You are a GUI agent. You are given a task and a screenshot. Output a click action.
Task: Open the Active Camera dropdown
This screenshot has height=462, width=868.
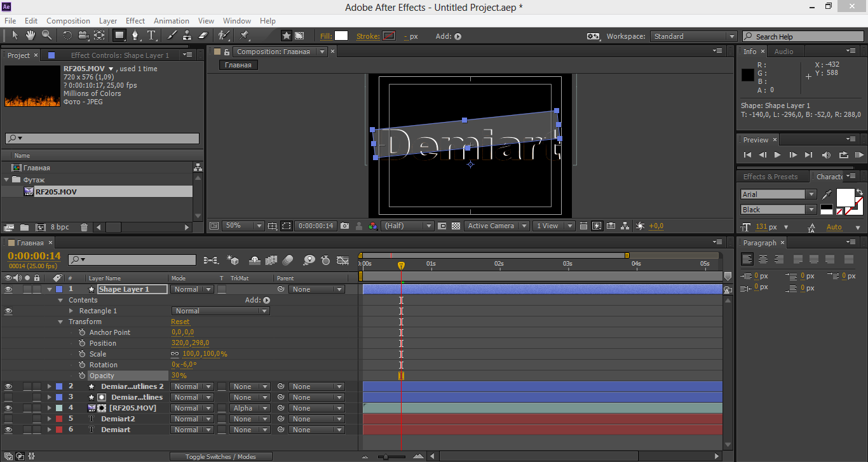pyautogui.click(x=497, y=226)
